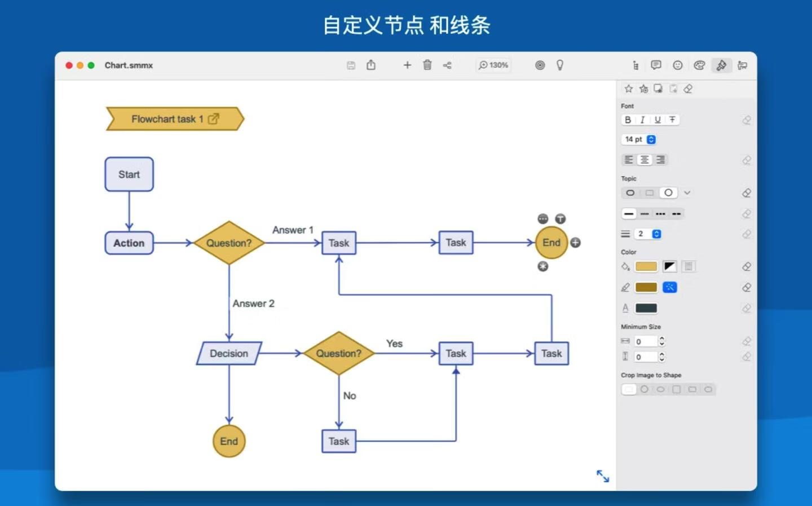
Task: Click the minimum height stepper arrows
Action: pyautogui.click(x=662, y=357)
